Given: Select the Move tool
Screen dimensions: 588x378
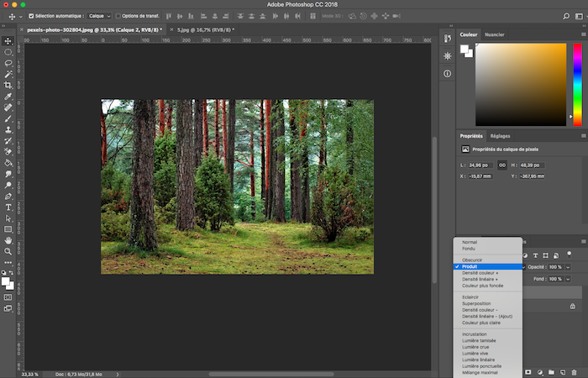Looking at the screenshot, I should pos(8,41).
